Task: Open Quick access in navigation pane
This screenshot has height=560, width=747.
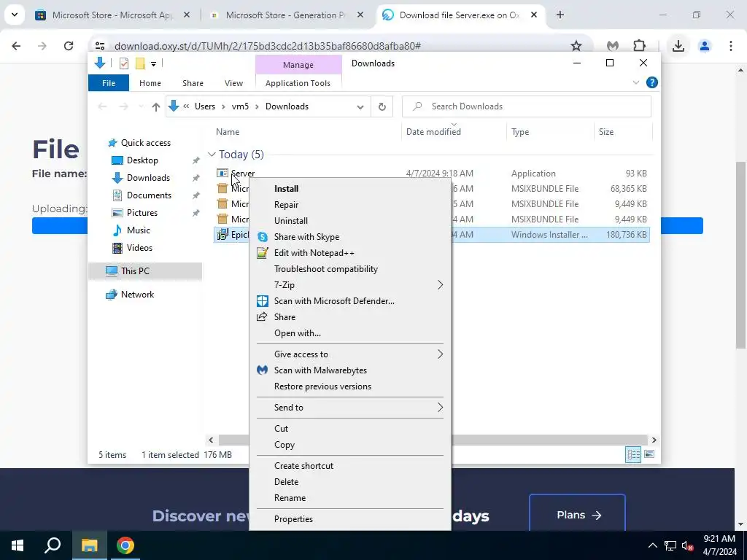Action: click(145, 143)
